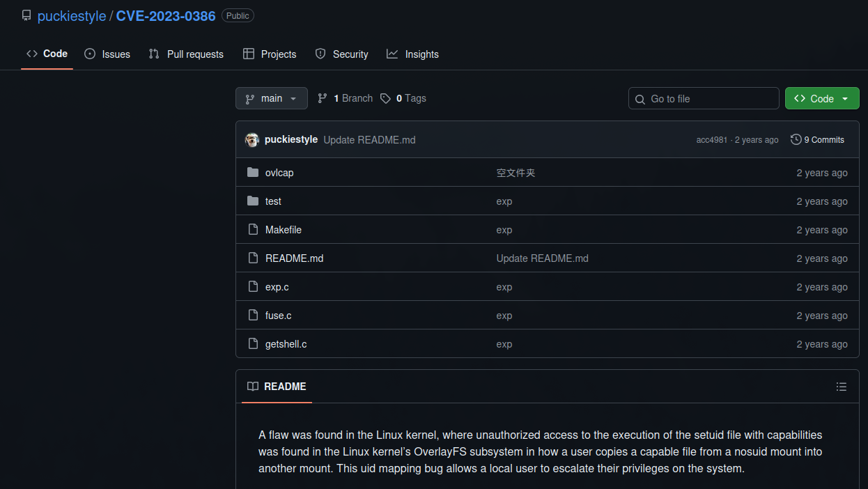Open the Pull requests tab
868x489 pixels.
pos(186,54)
